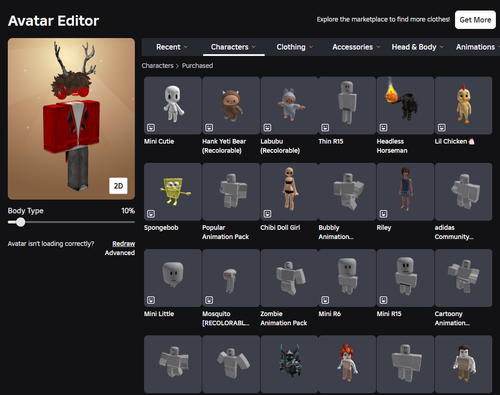Click the Characters breadcrumb link
500x395 pixels.
157,66
